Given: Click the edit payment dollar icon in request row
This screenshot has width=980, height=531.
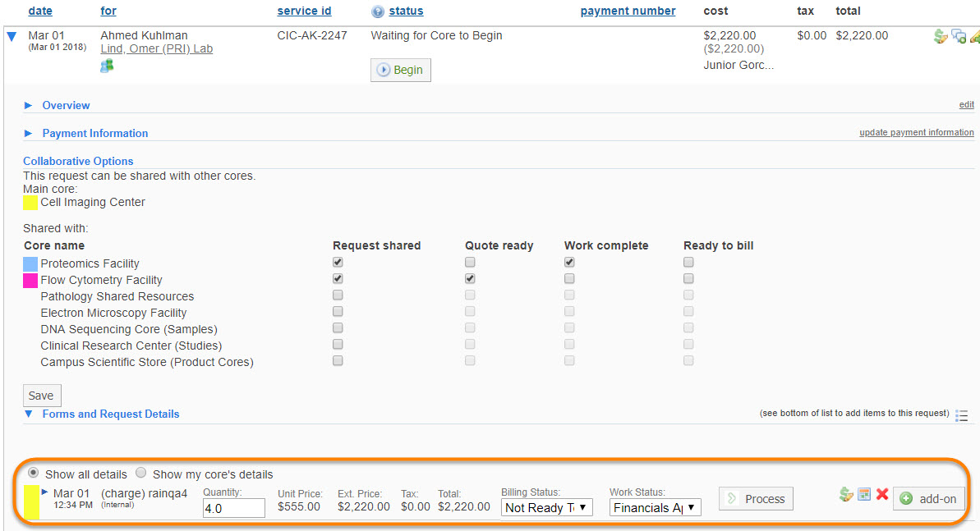Looking at the screenshot, I should [941, 36].
